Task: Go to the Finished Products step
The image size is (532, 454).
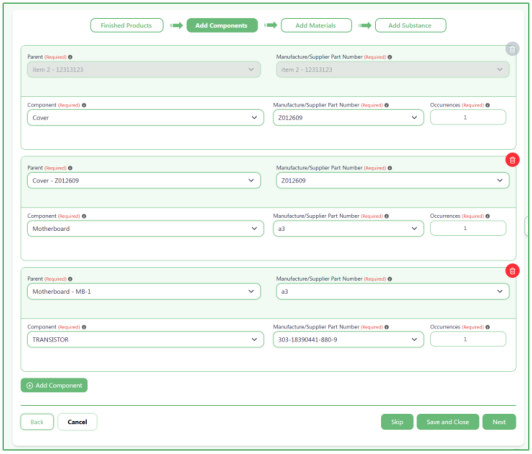Action: point(127,25)
